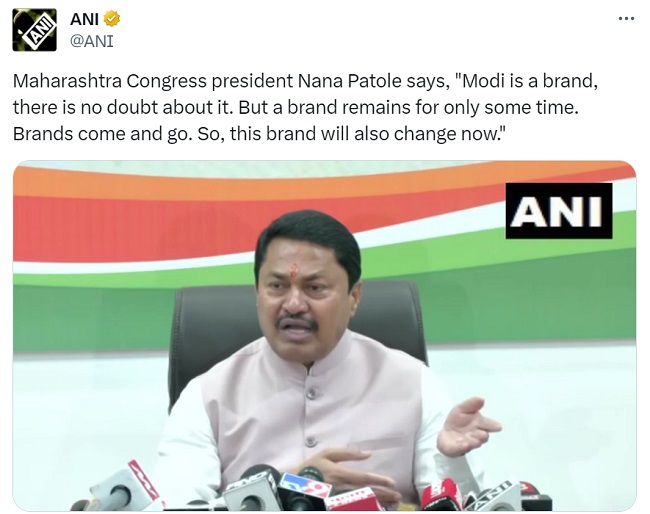This screenshot has width=650, height=514.
Task: Click the orange stripe on the backdrop
Action: 124,184
